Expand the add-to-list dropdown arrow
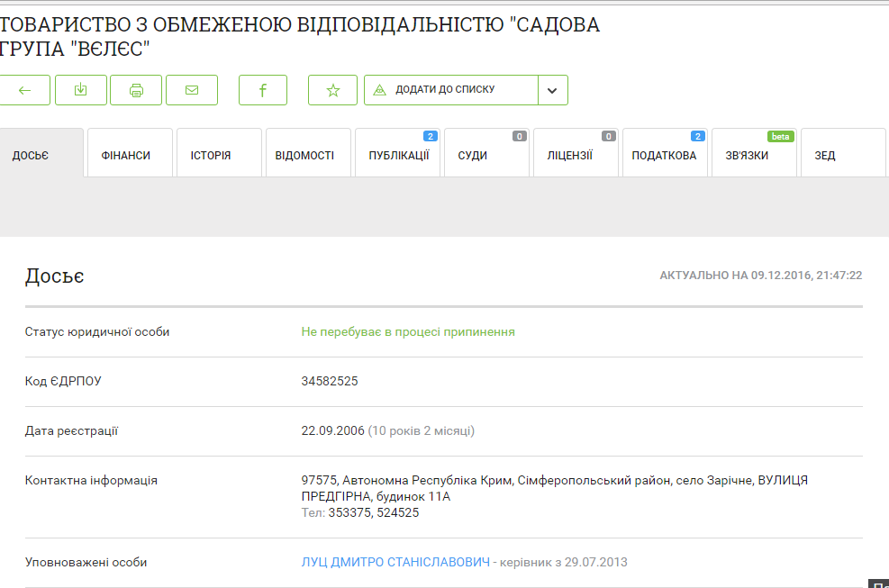The image size is (889, 588). [553, 90]
